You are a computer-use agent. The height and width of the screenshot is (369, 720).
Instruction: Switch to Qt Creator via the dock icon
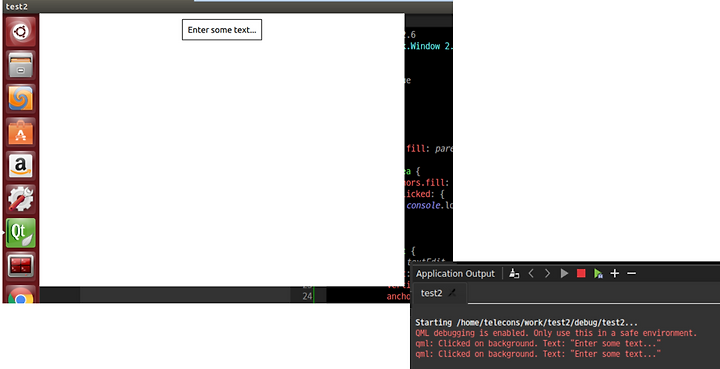20,233
